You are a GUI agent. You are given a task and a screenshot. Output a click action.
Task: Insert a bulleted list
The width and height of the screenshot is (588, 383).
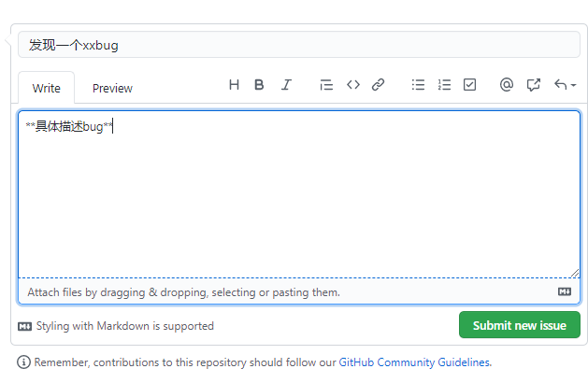click(x=418, y=85)
